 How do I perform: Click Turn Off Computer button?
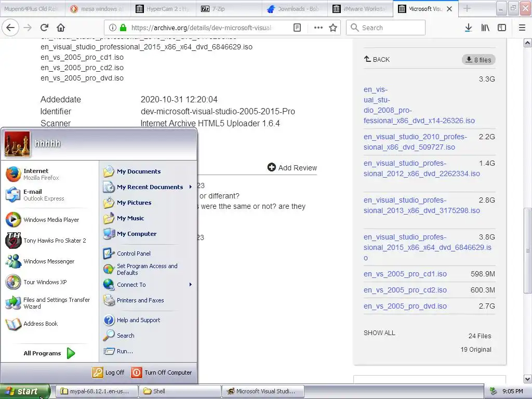[x=161, y=373]
